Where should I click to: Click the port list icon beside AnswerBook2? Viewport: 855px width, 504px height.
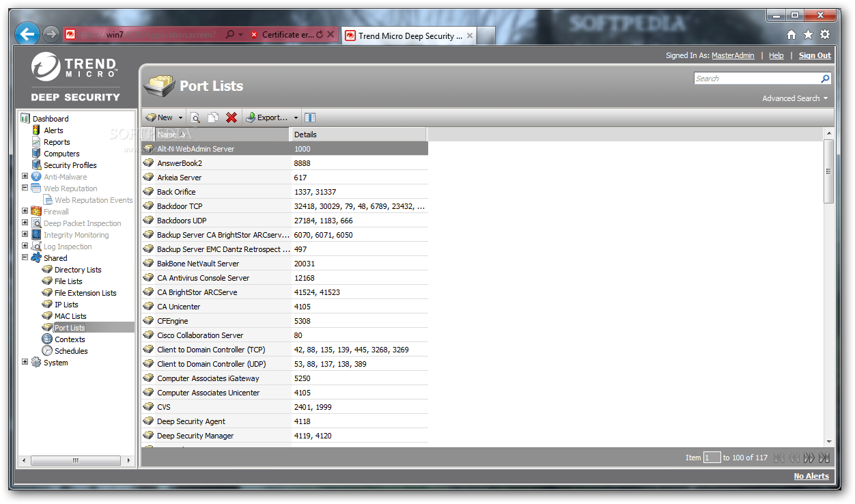tap(148, 163)
